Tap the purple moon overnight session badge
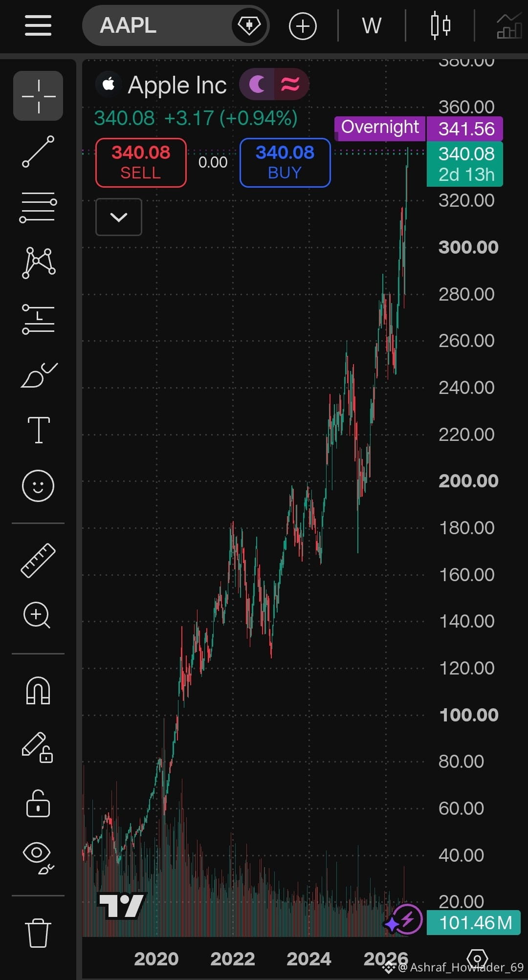 (x=257, y=85)
